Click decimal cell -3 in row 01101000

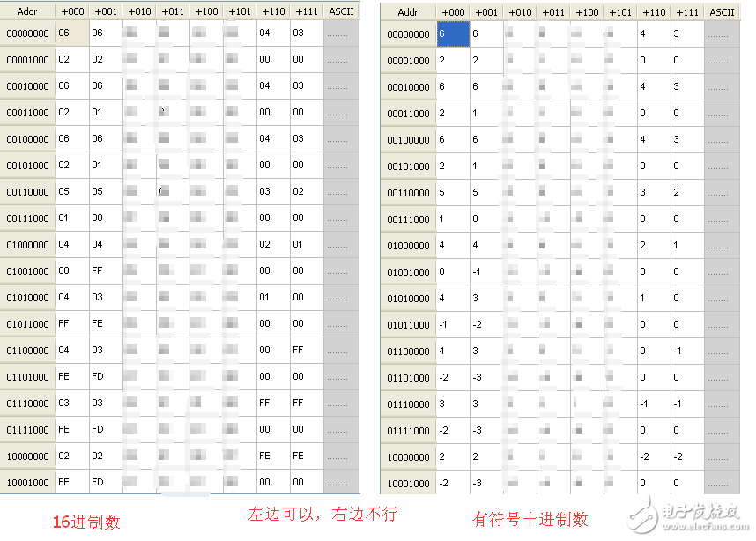pos(486,377)
